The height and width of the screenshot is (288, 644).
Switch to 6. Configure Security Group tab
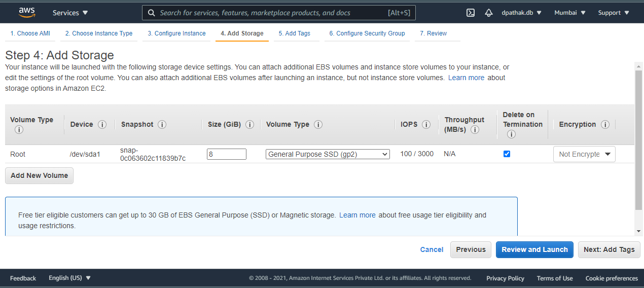pos(367,33)
